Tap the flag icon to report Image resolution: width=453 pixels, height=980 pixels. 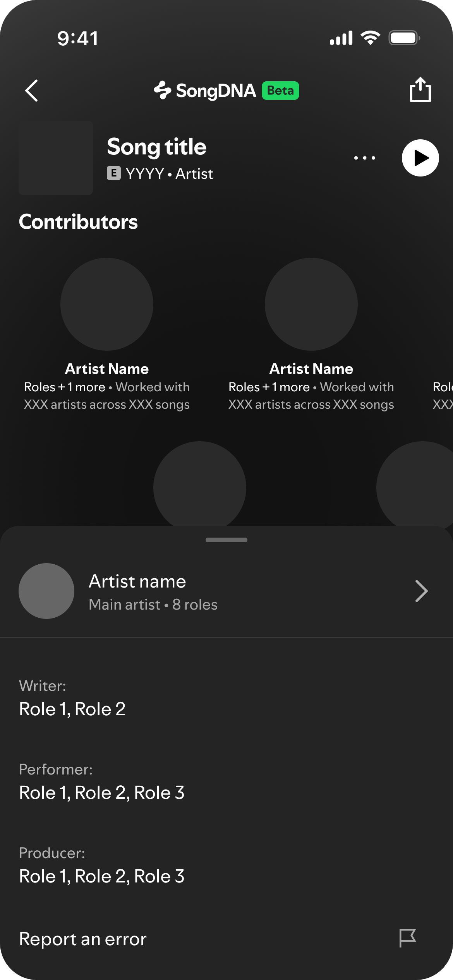click(x=407, y=938)
